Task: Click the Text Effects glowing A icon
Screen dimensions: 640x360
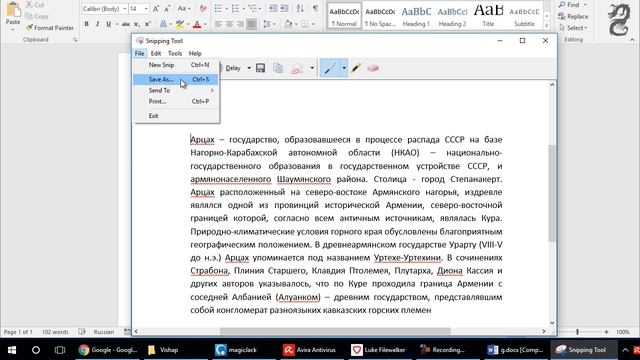Action: (x=163, y=24)
